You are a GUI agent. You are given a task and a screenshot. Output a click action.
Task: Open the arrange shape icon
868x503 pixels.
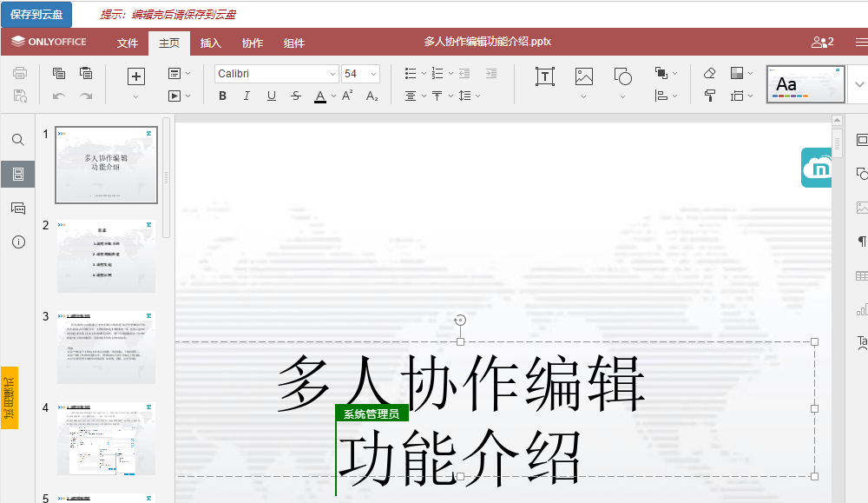(x=661, y=73)
